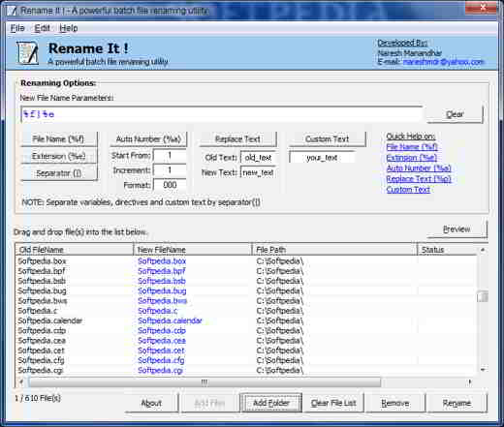
Task: Select the Softpedia.bug old file name
Action: [x=42, y=291]
